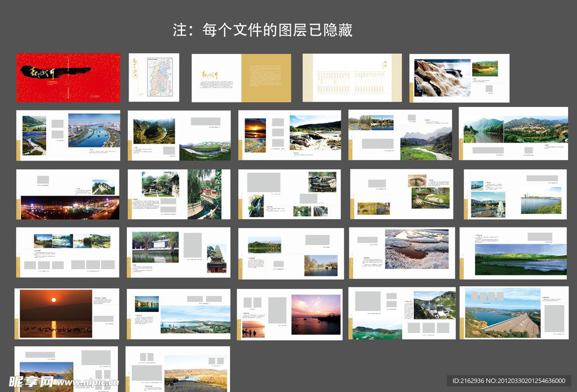This screenshot has height=392, width=577.
Task: Click the gold-panel title spread
Action: coord(241,78)
